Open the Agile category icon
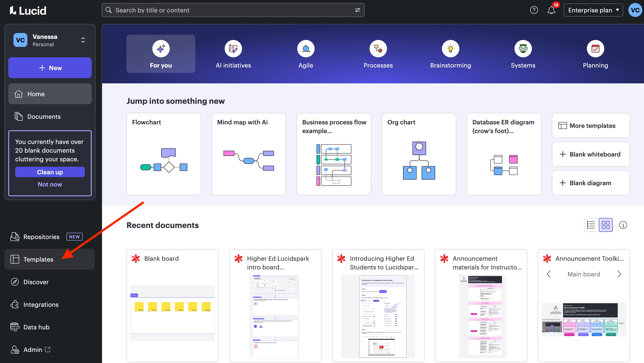The image size is (644, 363). point(305,48)
